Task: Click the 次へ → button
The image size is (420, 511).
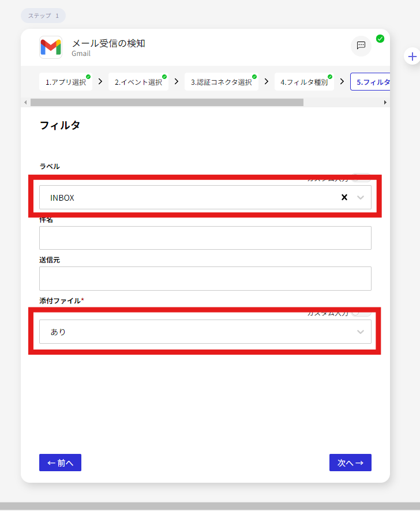Action: [x=350, y=463]
